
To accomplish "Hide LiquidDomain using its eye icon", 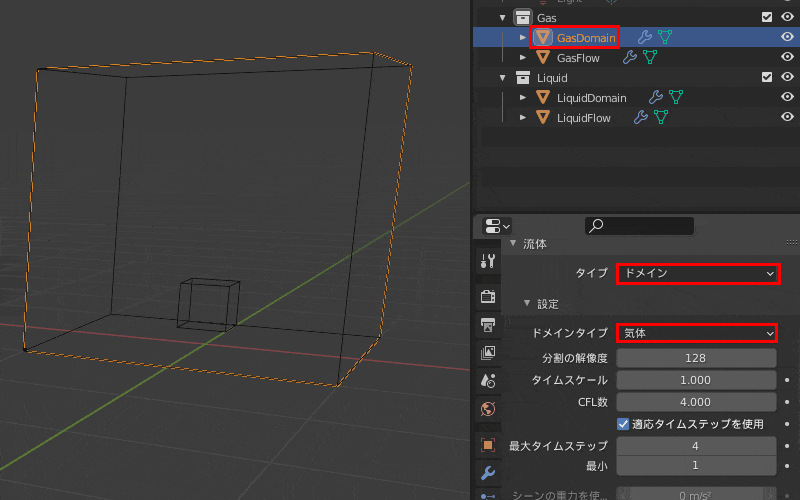I will 787,96.
